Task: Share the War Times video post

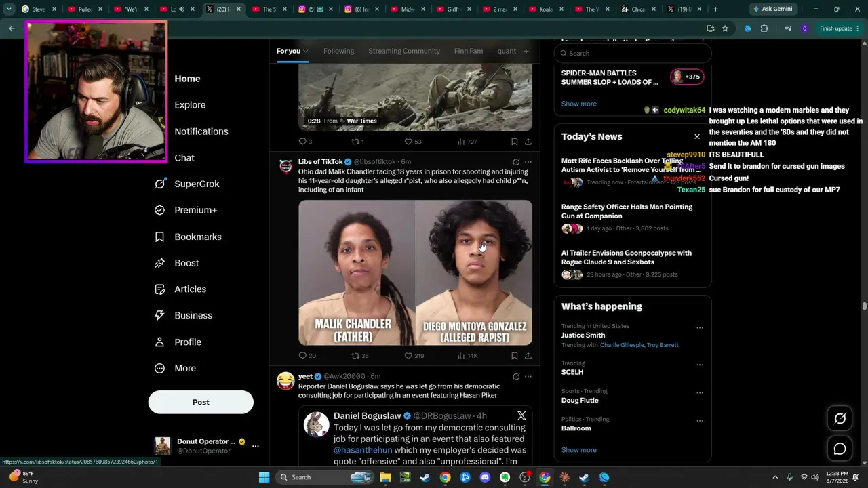Action: [x=528, y=142]
